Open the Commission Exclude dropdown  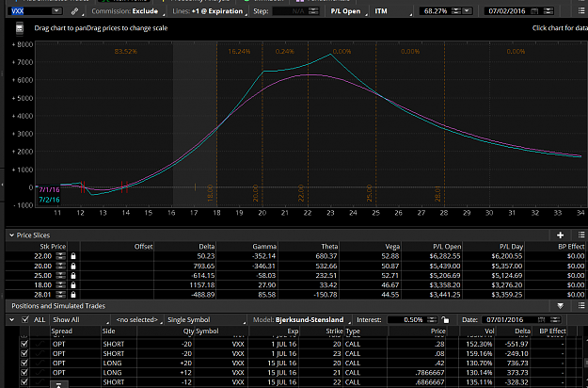tap(127, 11)
